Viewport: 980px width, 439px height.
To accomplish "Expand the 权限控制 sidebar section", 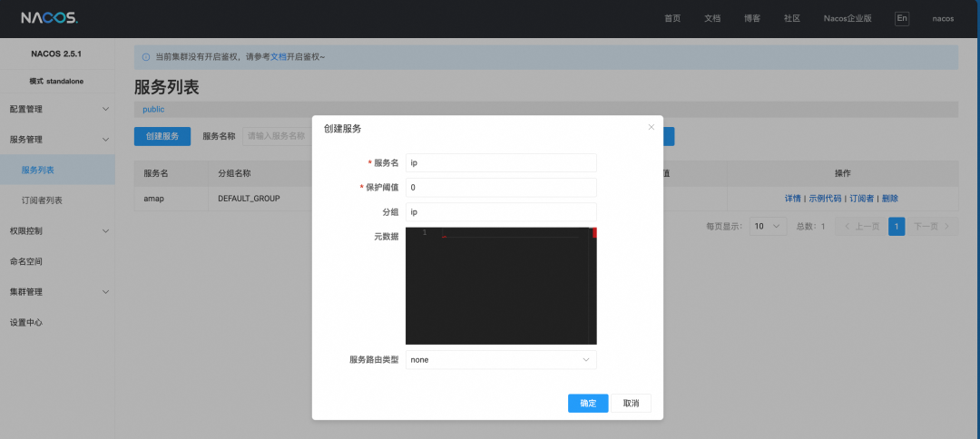I will (x=58, y=231).
